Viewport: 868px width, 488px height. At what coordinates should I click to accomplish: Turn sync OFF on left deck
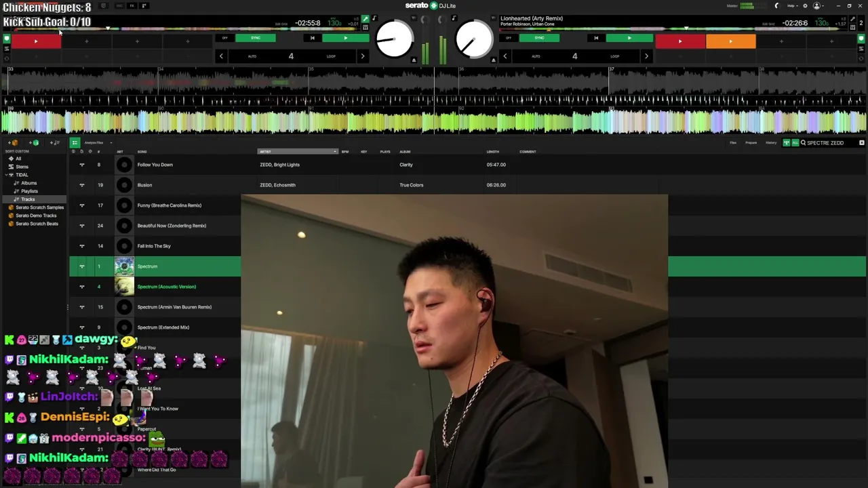point(225,38)
